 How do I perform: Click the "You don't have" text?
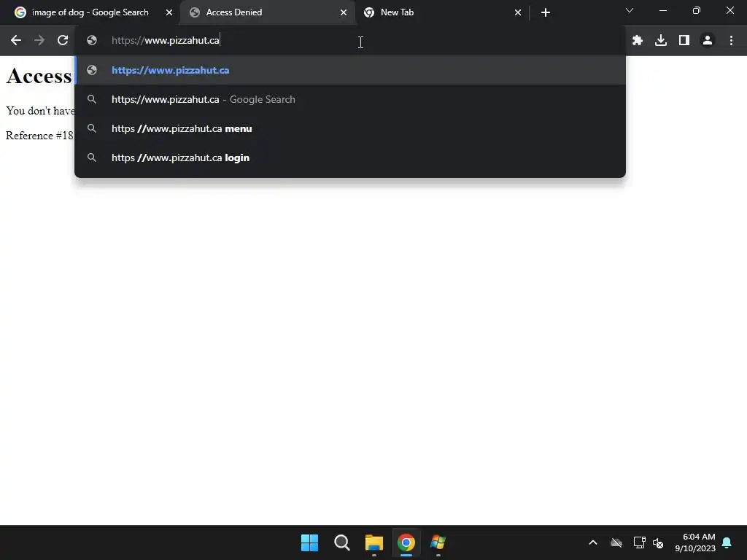(40, 111)
